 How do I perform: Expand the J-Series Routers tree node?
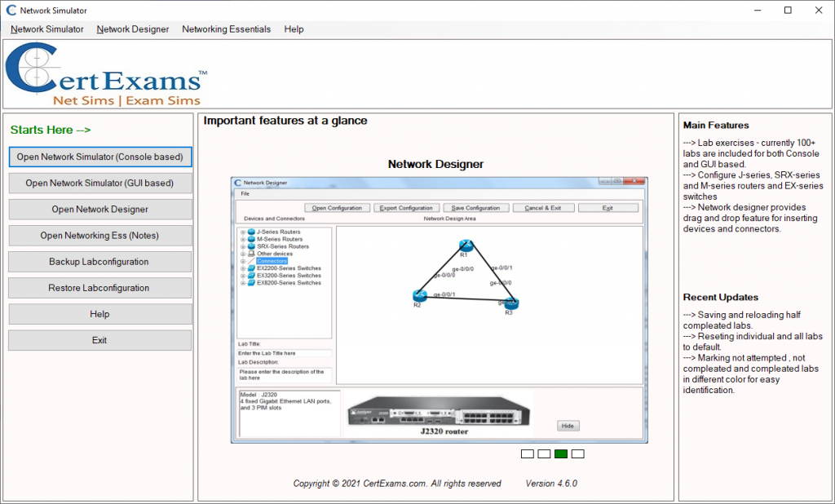pyautogui.click(x=243, y=232)
